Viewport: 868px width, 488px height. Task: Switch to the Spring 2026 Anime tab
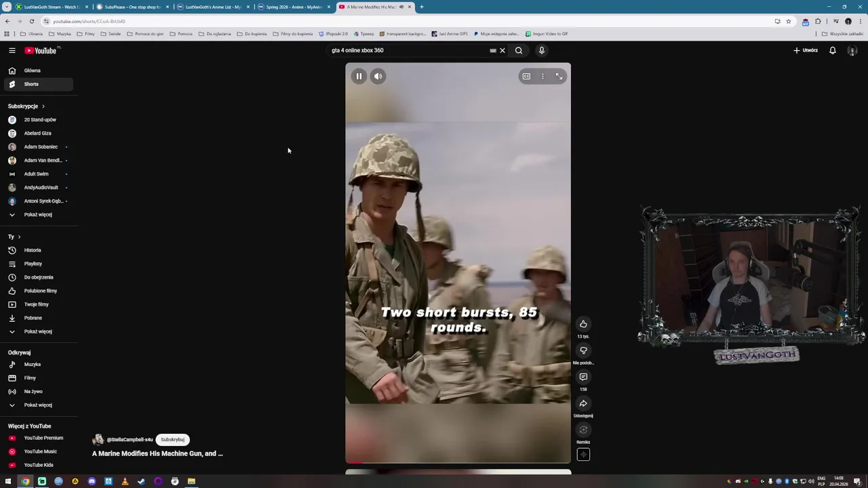point(293,7)
